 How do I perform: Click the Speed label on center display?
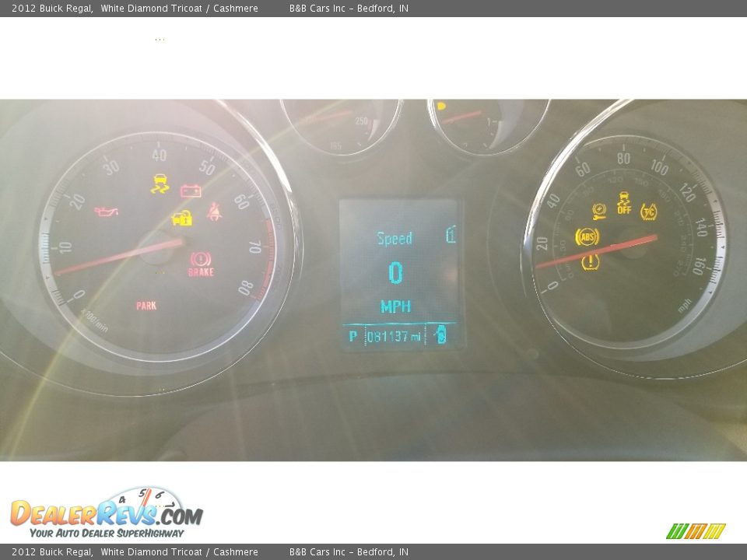(x=395, y=238)
